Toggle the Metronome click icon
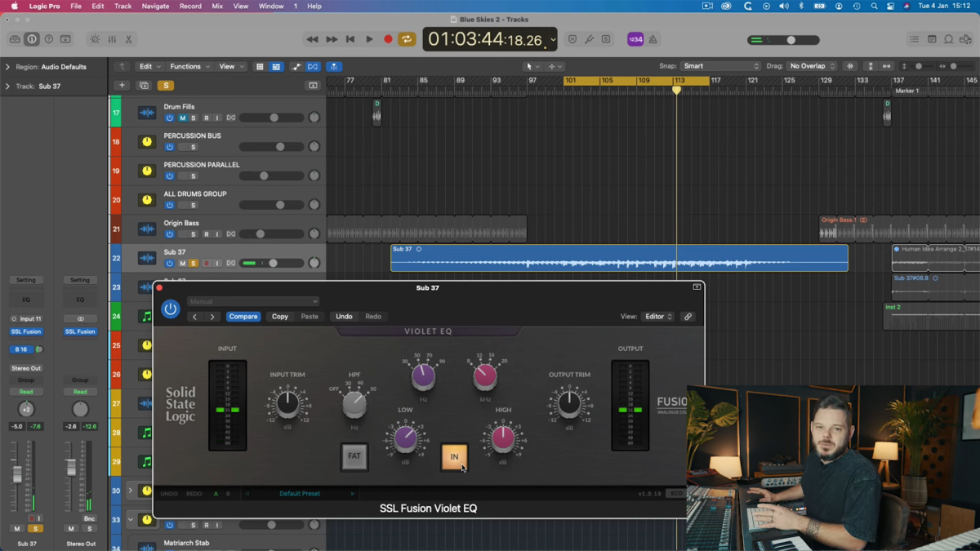Screen dimensions: 980x551 653,39
